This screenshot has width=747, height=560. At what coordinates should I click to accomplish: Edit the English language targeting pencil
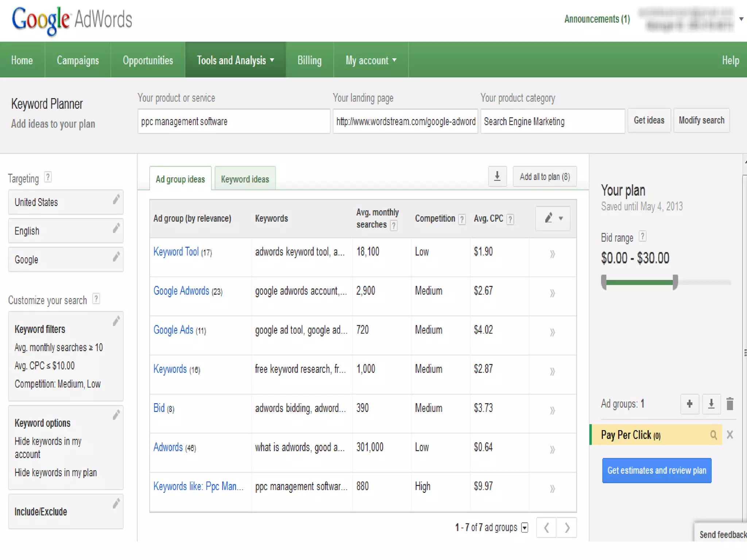116,228
